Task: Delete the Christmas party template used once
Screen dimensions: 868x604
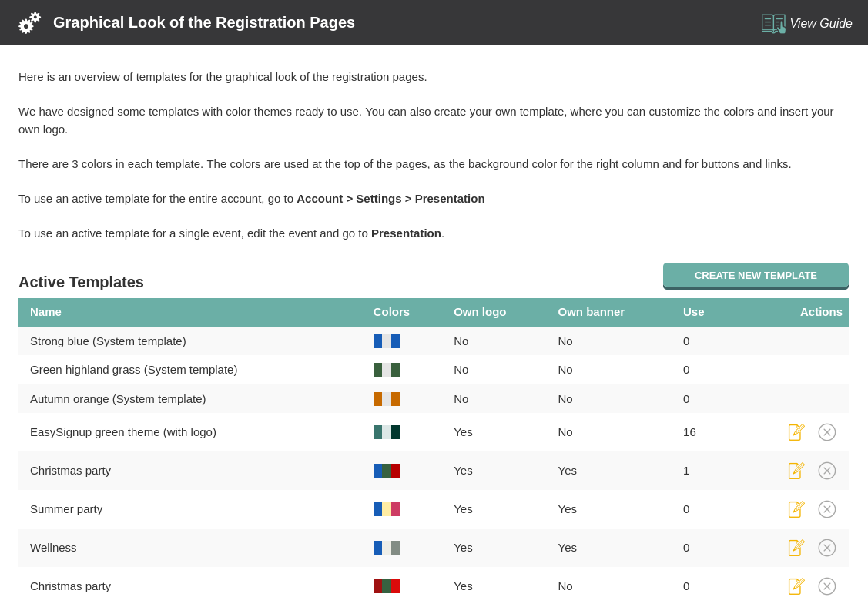Action: [x=827, y=471]
